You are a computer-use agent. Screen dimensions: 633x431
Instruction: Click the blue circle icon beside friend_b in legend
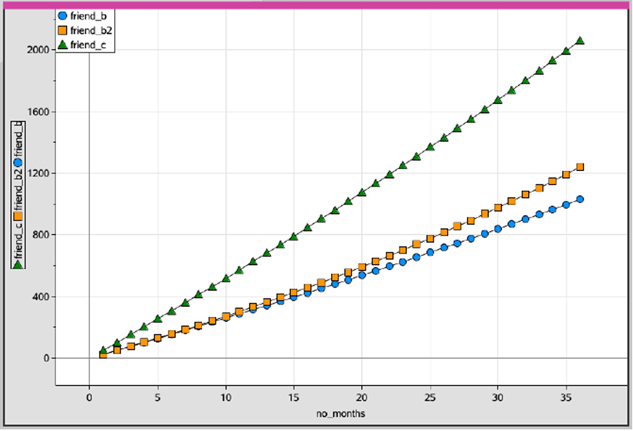click(x=65, y=17)
